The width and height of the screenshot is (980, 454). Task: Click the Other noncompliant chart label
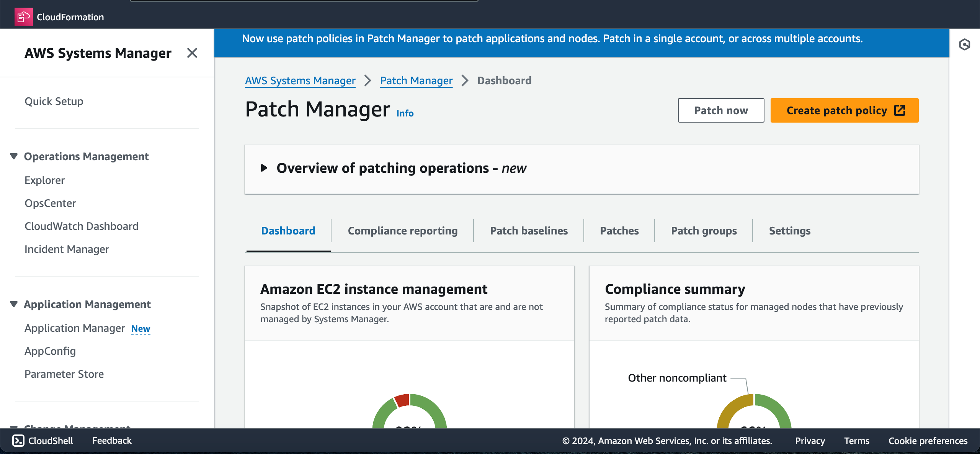click(677, 378)
